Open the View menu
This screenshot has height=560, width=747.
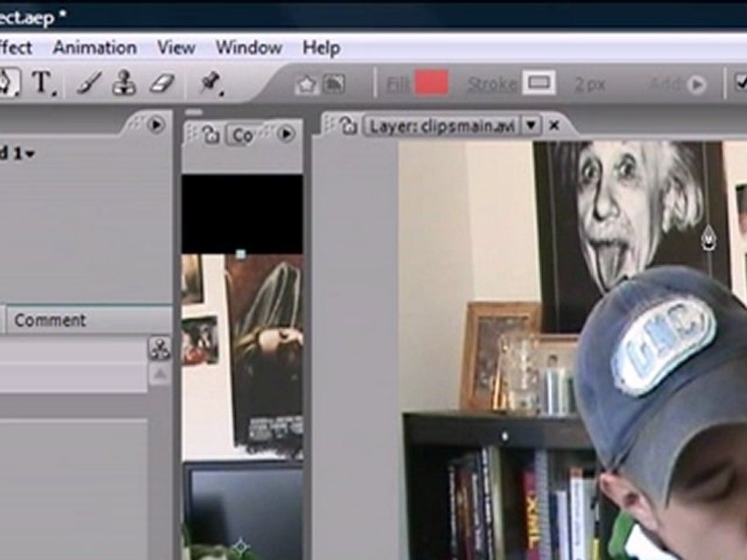[x=177, y=47]
